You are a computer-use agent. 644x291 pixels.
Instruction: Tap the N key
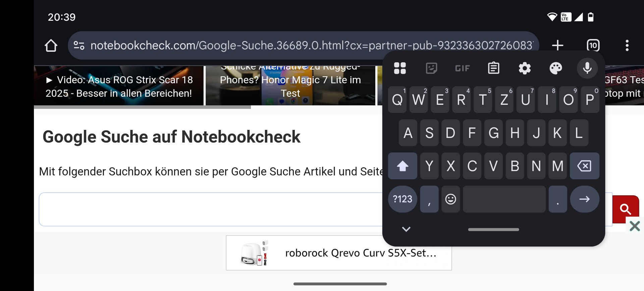tap(536, 166)
